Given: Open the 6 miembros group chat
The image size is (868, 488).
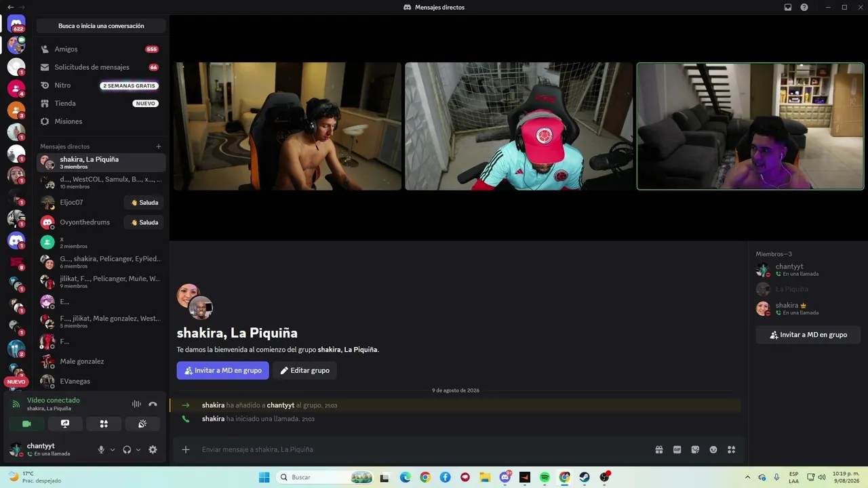Looking at the screenshot, I should tap(101, 262).
